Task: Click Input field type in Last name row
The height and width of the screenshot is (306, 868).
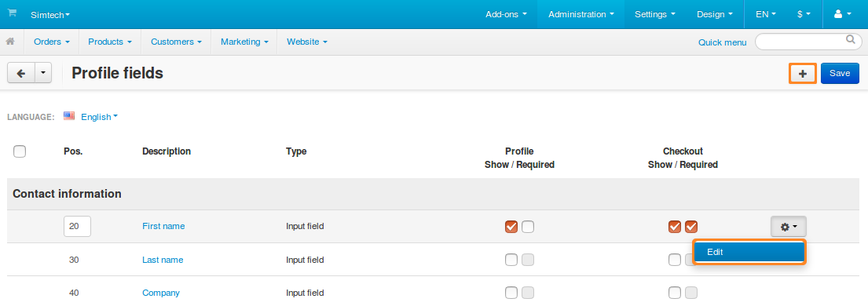Action: click(x=305, y=260)
